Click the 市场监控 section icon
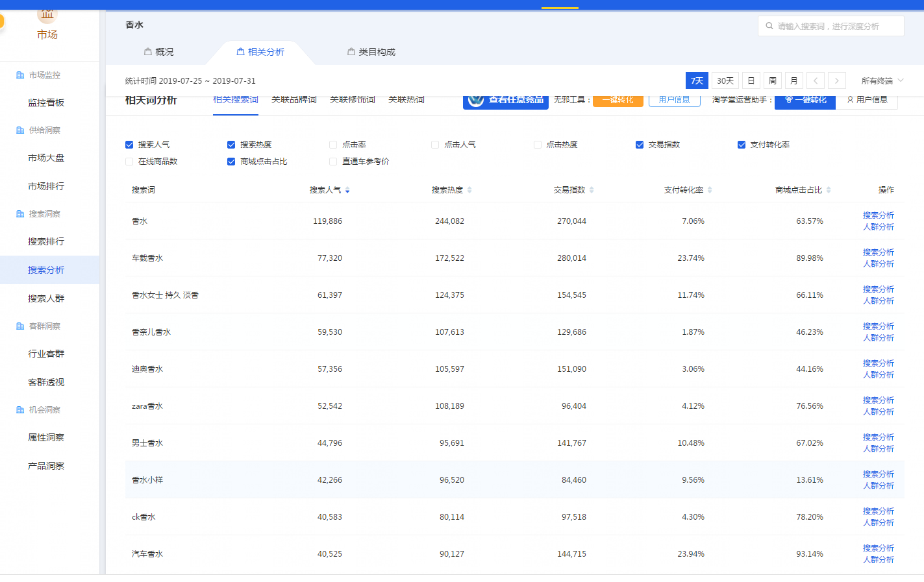Screen dimensions: 924x582 pyautogui.click(x=20, y=75)
